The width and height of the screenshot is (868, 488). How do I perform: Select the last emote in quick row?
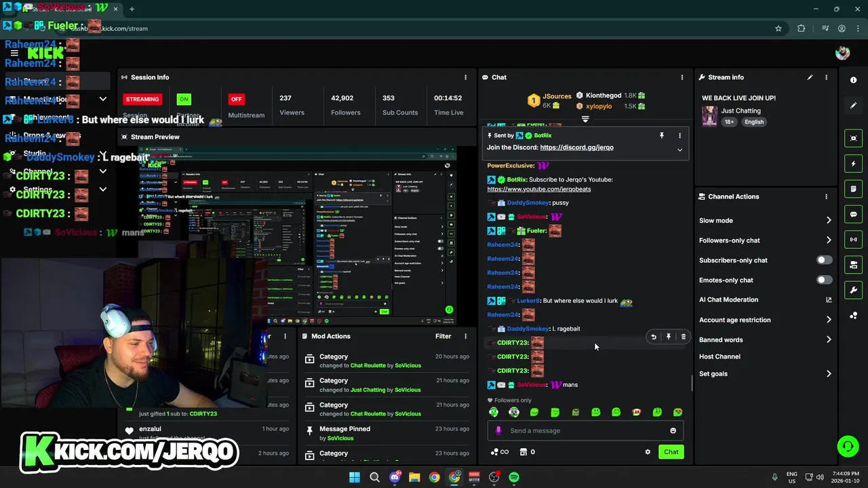pos(677,412)
